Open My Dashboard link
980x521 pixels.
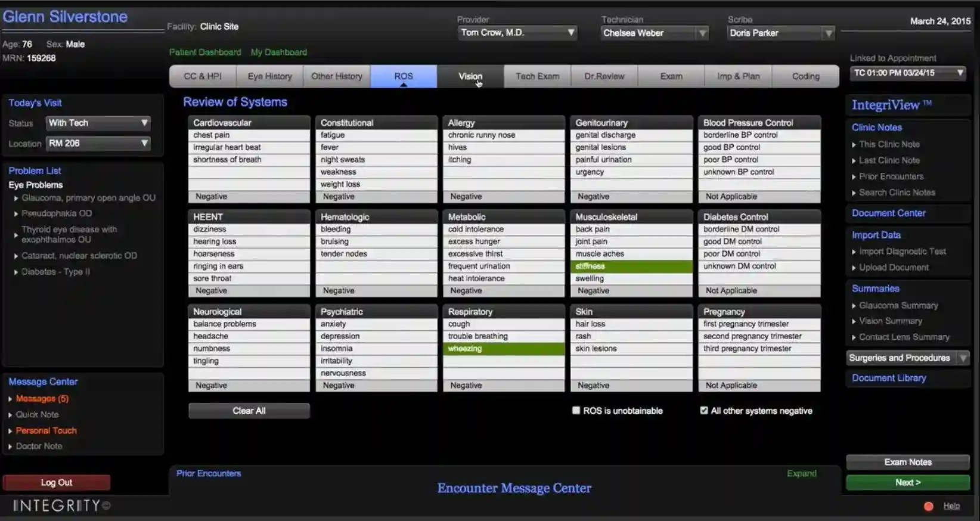pos(279,52)
